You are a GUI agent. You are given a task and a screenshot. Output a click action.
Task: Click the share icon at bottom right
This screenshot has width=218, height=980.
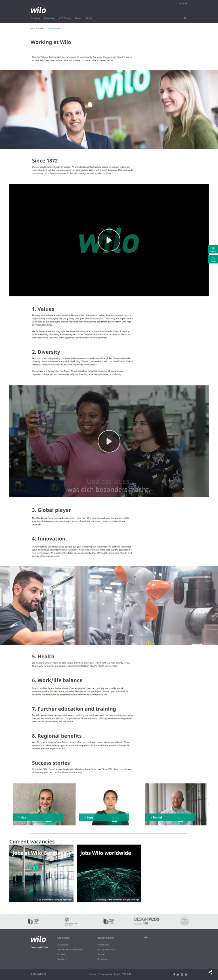[x=210, y=972]
